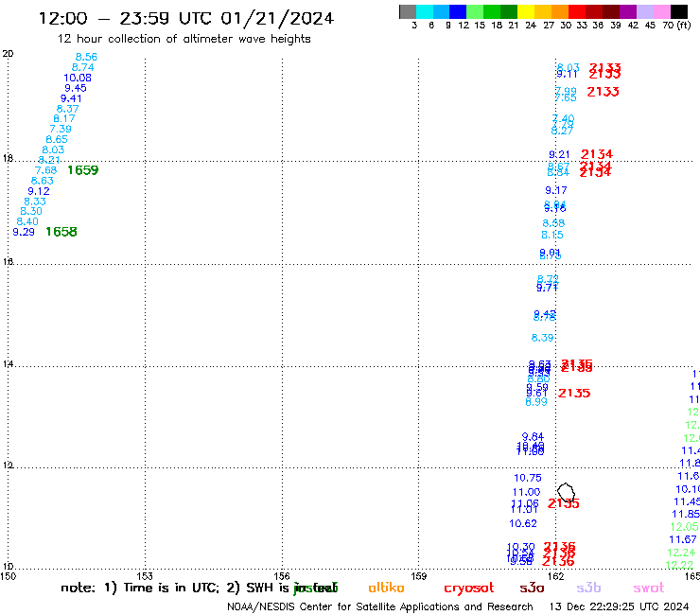Image resolution: width=700 pixels, height=615 pixels.
Task: Click the wave height value "8.37"
Action: click(67, 109)
